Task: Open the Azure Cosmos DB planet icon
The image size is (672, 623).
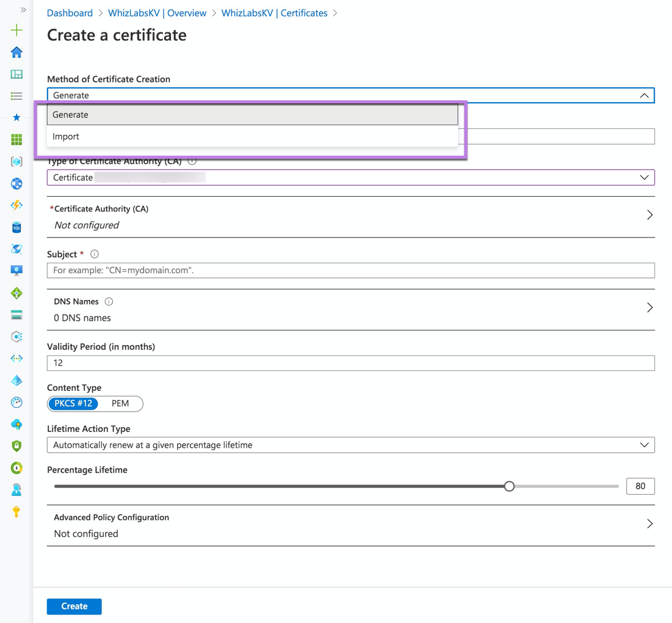Action: point(16,249)
